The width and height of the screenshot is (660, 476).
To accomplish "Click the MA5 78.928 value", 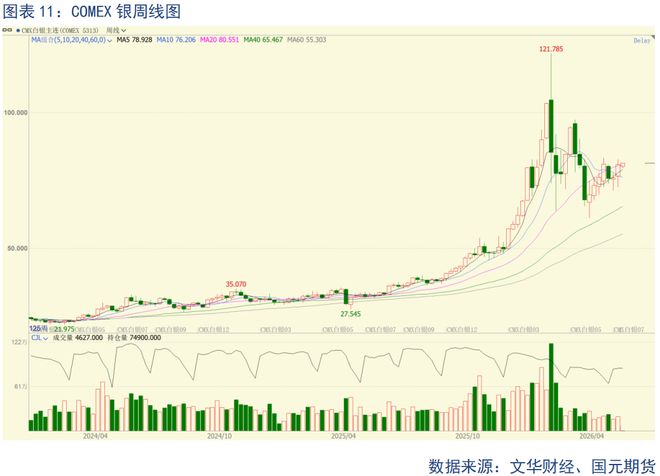I will (x=134, y=40).
